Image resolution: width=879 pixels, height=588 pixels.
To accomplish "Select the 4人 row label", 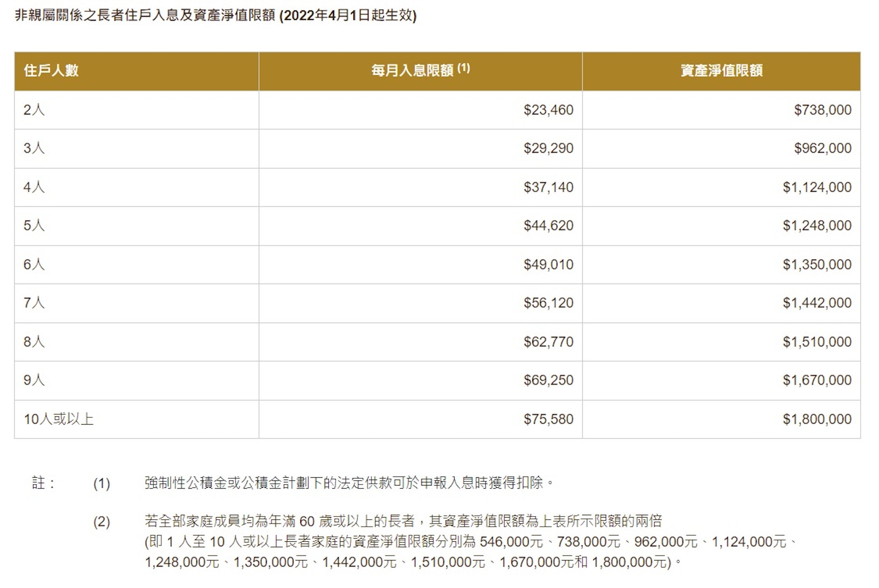I will (x=34, y=187).
